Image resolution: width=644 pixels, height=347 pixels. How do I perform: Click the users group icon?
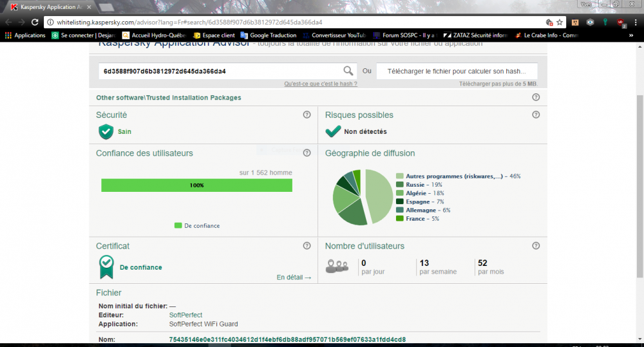(x=337, y=266)
